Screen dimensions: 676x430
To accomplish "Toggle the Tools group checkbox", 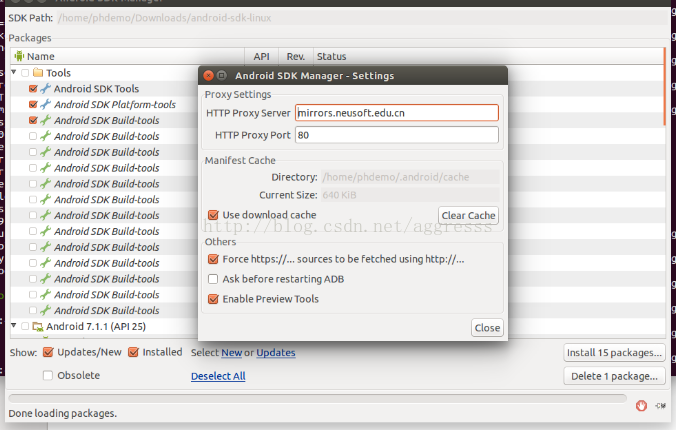I will (x=25, y=72).
